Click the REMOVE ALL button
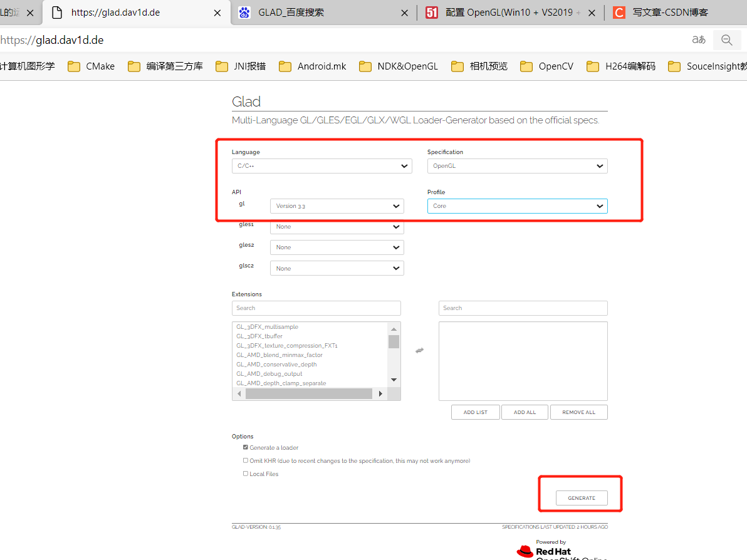The image size is (747, 560). click(579, 412)
